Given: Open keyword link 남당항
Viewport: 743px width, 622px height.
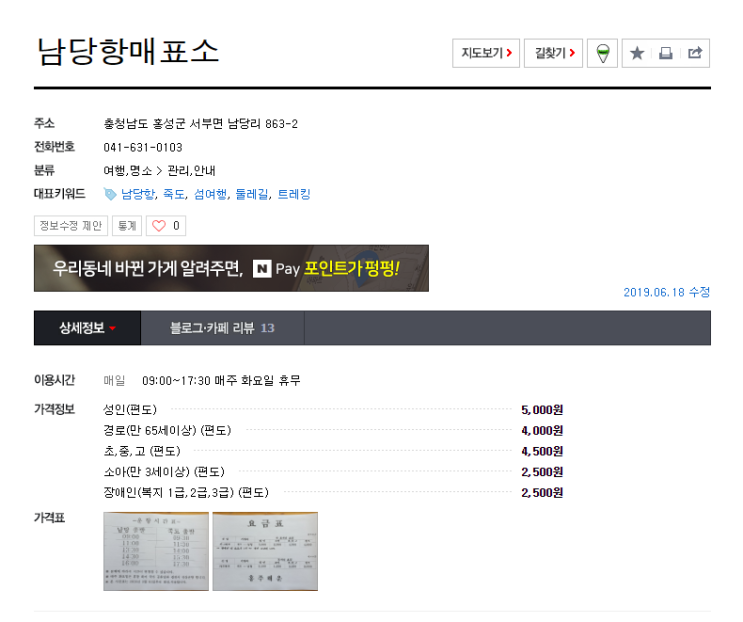Looking at the screenshot, I should point(138,194).
